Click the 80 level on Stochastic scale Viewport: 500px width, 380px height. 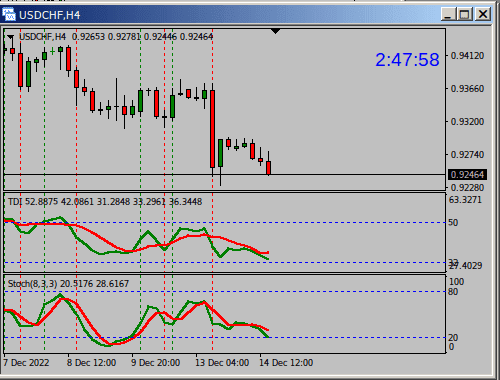tap(453, 292)
